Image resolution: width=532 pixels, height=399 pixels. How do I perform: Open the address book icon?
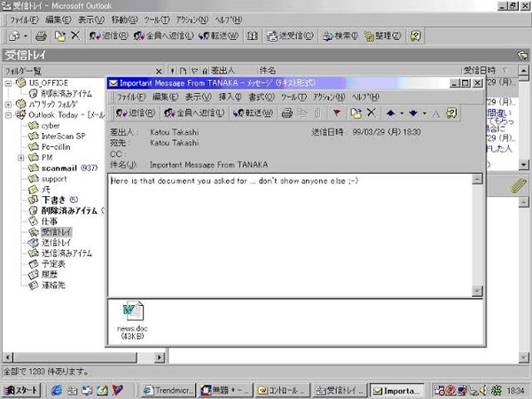tap(252, 35)
